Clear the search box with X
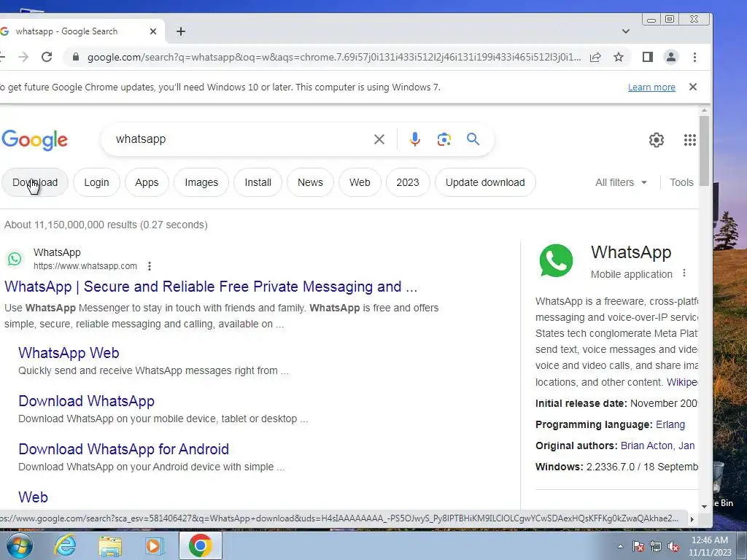This screenshot has height=560, width=747. (x=379, y=139)
